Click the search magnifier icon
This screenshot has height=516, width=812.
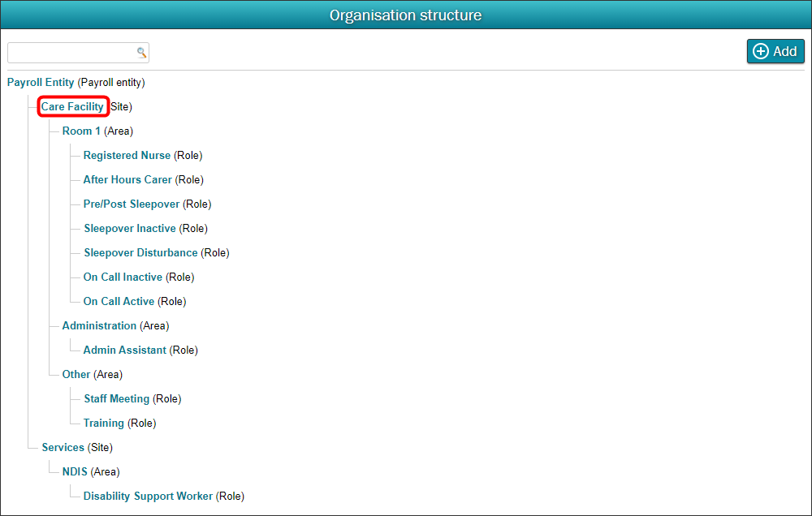(141, 52)
